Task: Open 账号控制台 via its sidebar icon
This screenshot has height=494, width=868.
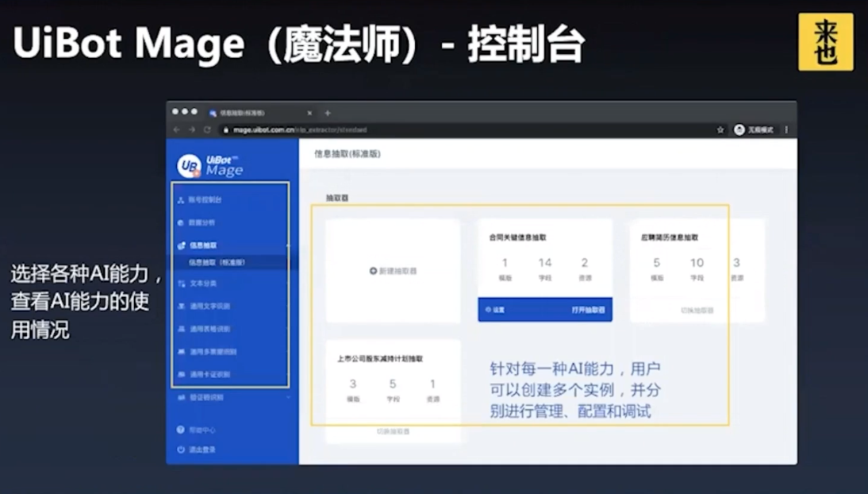Action: click(x=180, y=199)
